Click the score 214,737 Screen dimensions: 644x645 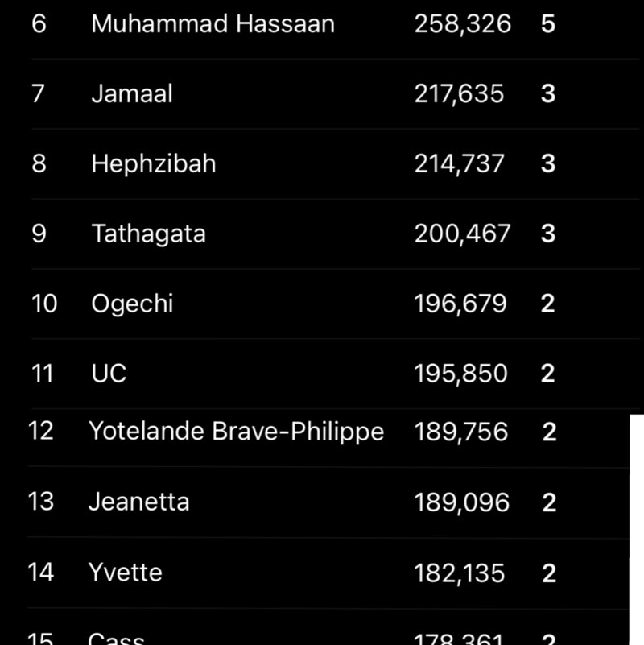(459, 164)
